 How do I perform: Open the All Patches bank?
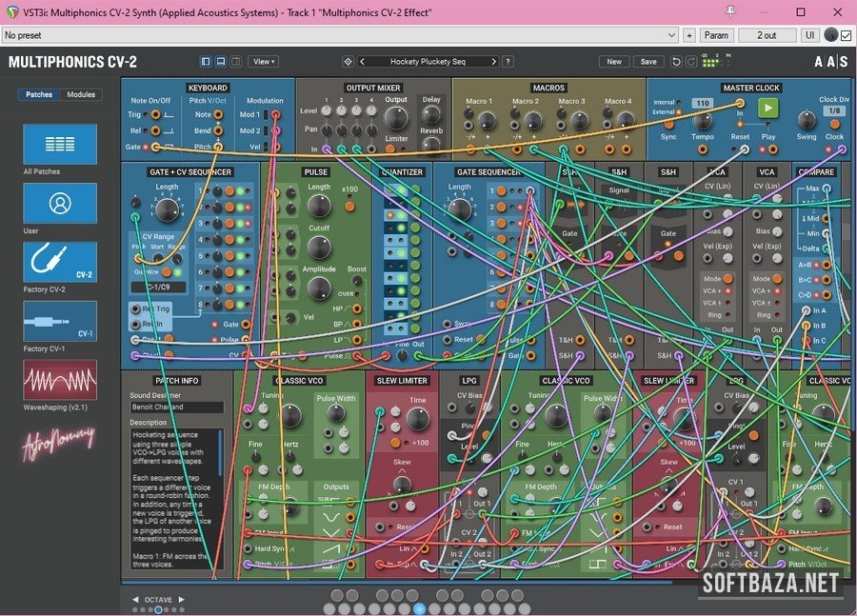[x=60, y=144]
